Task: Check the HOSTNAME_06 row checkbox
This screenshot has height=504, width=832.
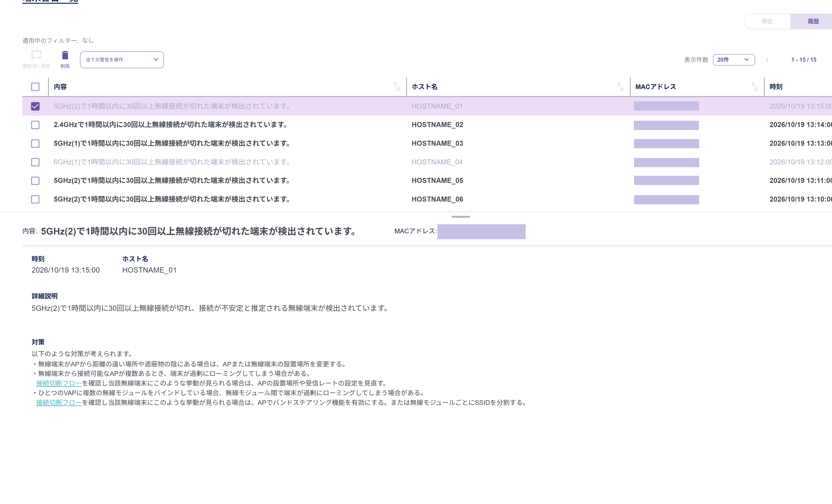Action: (35, 199)
